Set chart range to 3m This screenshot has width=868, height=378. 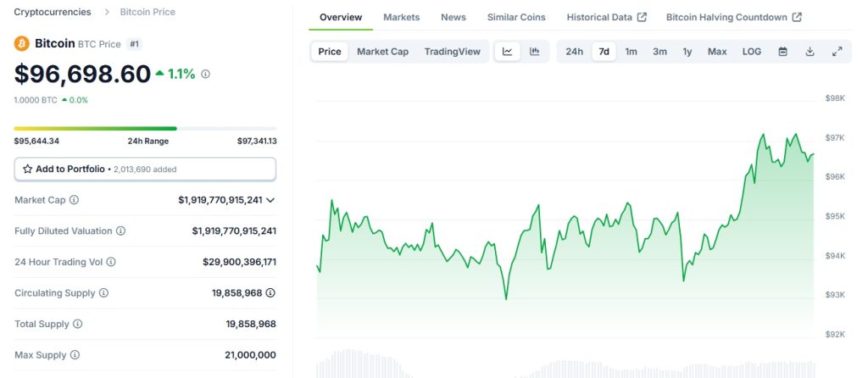659,52
